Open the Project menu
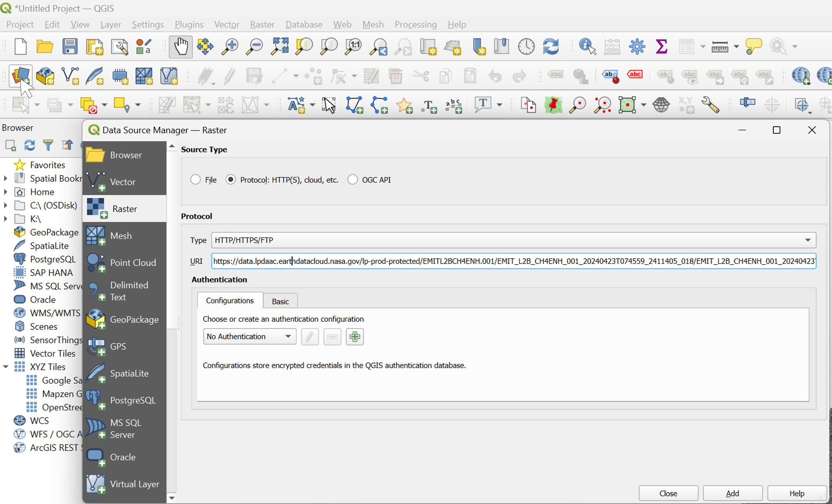This screenshot has width=832, height=504. coord(20,24)
